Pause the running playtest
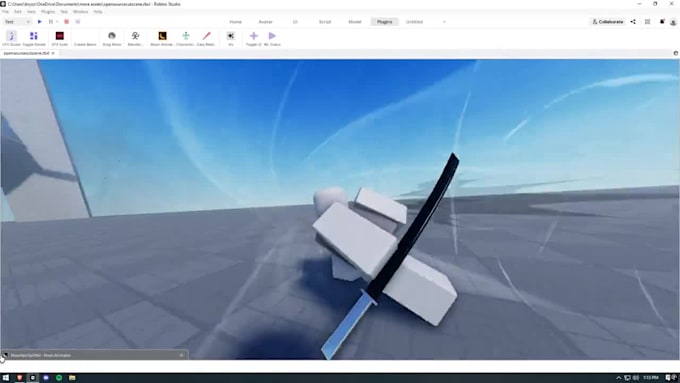 tap(51, 22)
